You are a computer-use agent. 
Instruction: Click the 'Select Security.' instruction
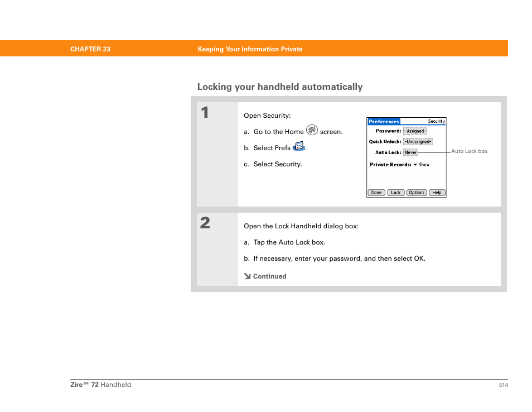pos(278,164)
